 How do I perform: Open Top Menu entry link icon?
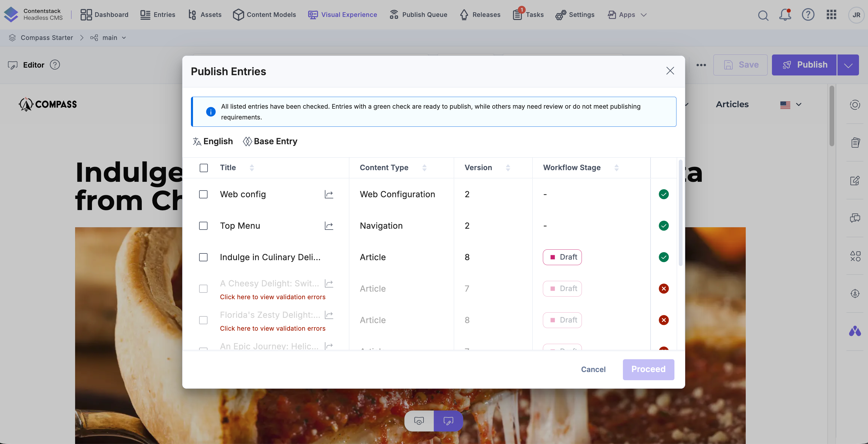pyautogui.click(x=329, y=225)
